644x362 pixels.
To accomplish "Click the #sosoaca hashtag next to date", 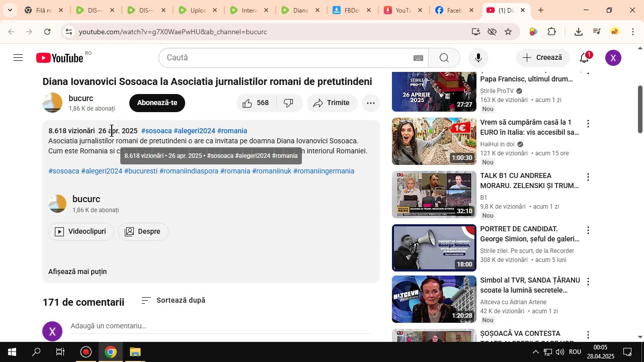I will click(156, 131).
